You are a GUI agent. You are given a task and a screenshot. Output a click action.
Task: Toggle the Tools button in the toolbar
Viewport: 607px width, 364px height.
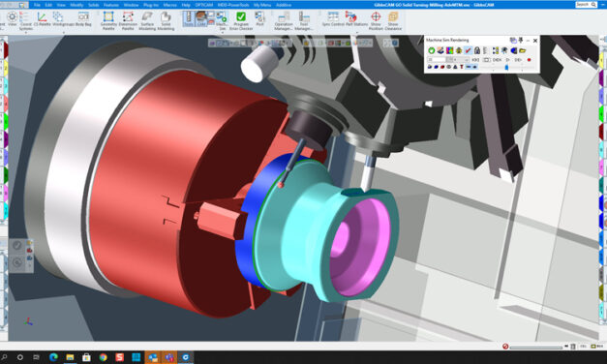[x=188, y=18]
